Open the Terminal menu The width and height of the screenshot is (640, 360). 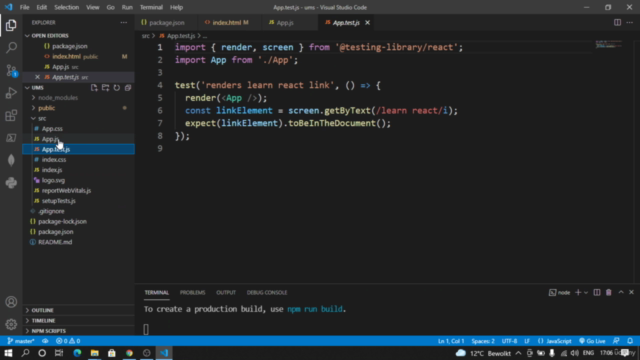(151, 7)
